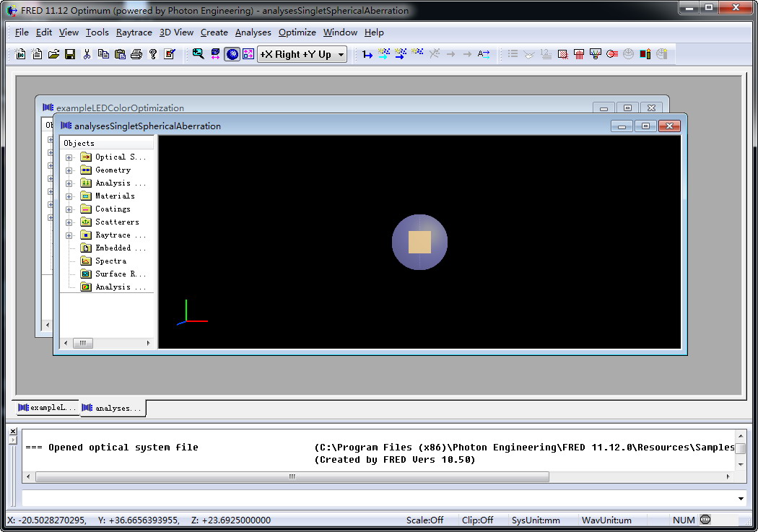Create a new FRED document from toolbar
758x532 pixels.
click(20, 54)
